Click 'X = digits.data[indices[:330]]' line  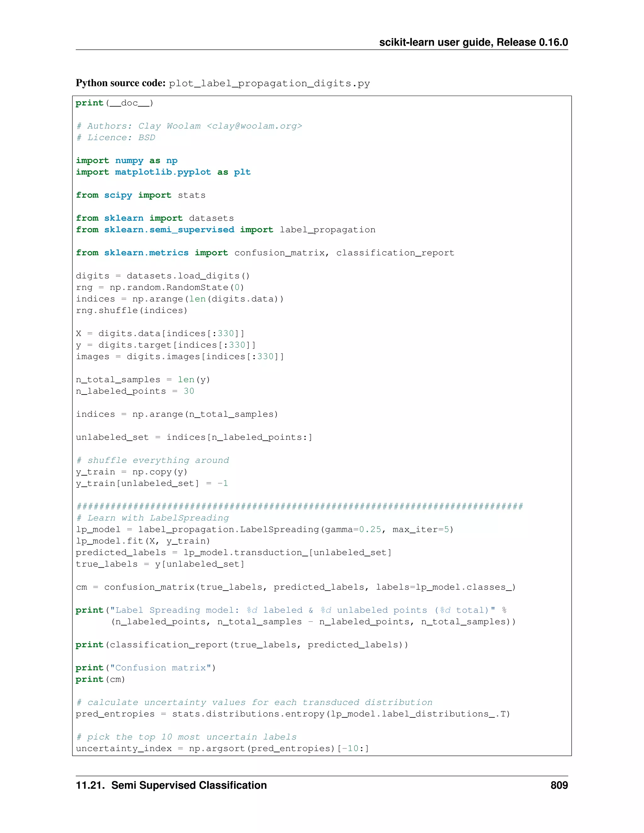pyautogui.click(x=160, y=333)
